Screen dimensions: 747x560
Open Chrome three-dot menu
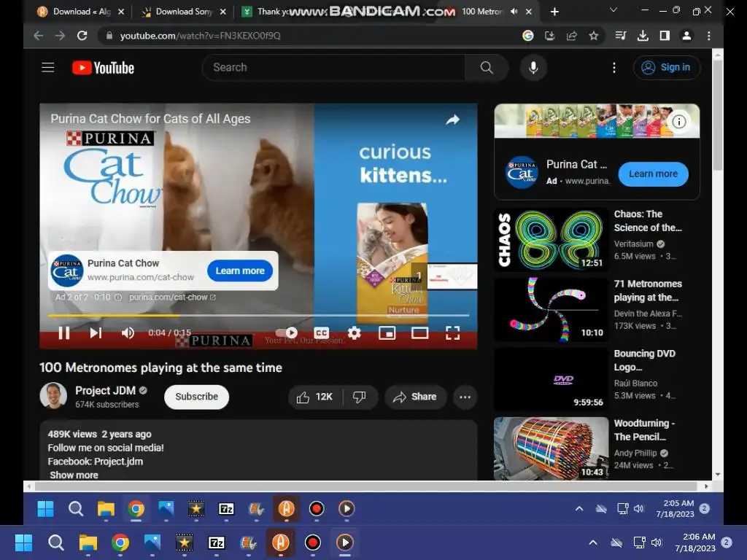tap(709, 36)
